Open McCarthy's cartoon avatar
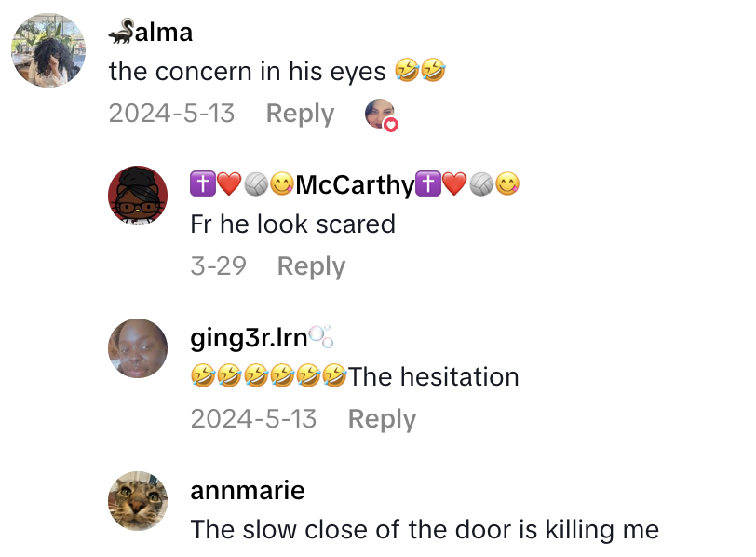The image size is (756, 557). (138, 196)
